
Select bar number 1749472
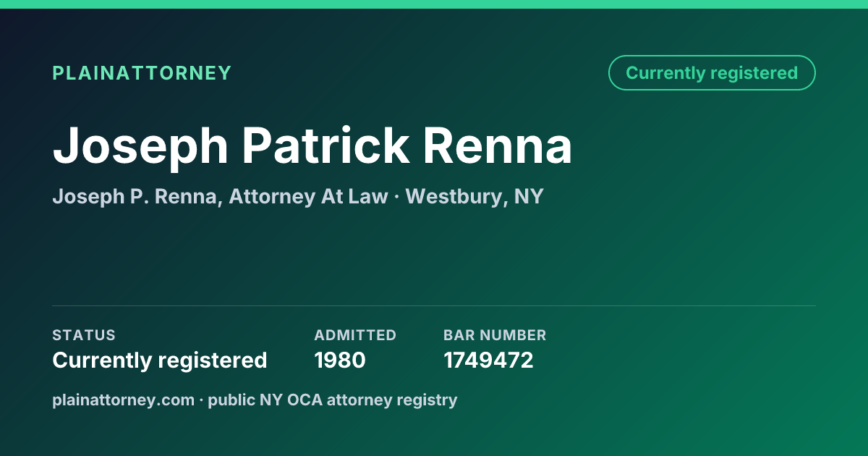488,360
